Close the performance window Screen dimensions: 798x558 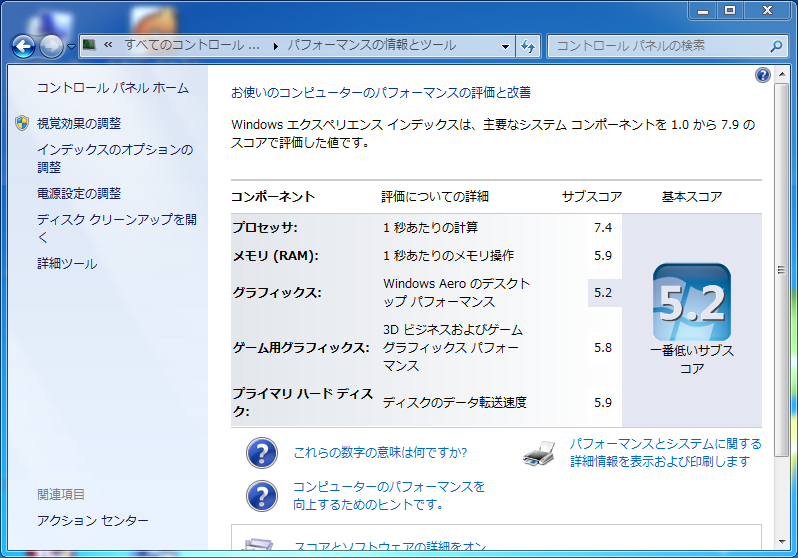768,10
